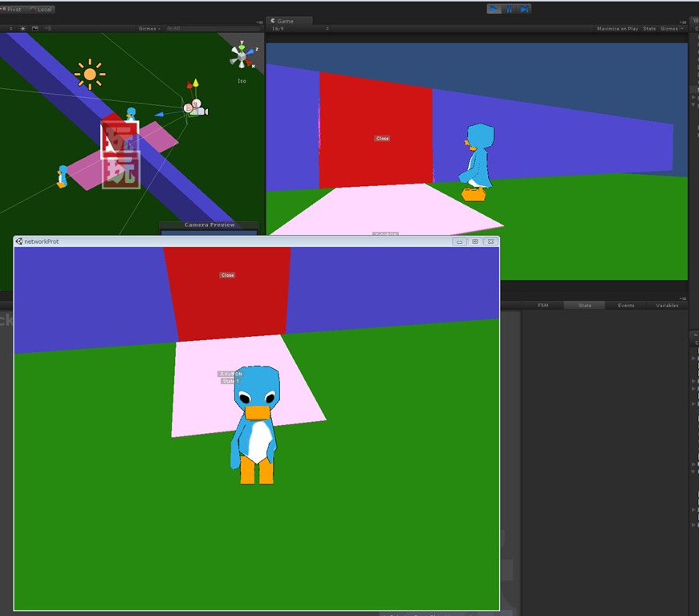Enable Maximize on Play

pos(617,29)
